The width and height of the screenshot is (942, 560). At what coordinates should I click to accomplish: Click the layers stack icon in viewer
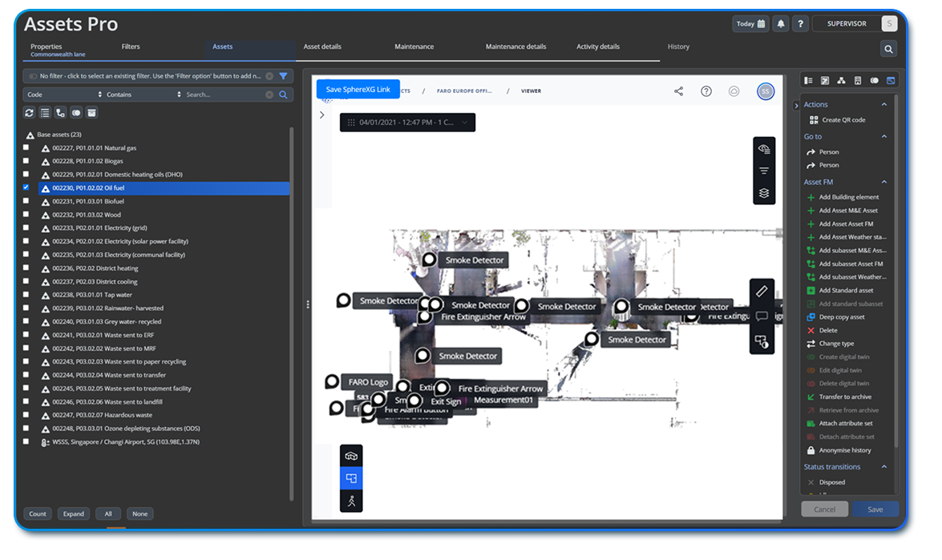[764, 193]
